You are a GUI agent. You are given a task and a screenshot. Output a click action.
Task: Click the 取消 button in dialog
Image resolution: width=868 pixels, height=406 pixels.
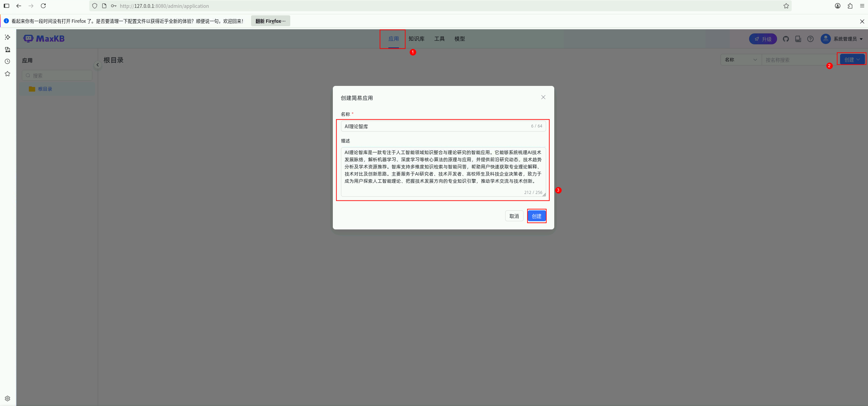(x=514, y=216)
